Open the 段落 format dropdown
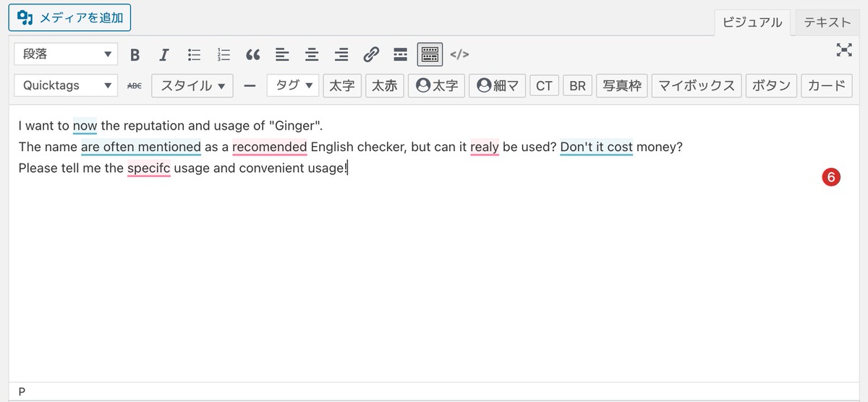The height and width of the screenshot is (402, 868). [66, 54]
